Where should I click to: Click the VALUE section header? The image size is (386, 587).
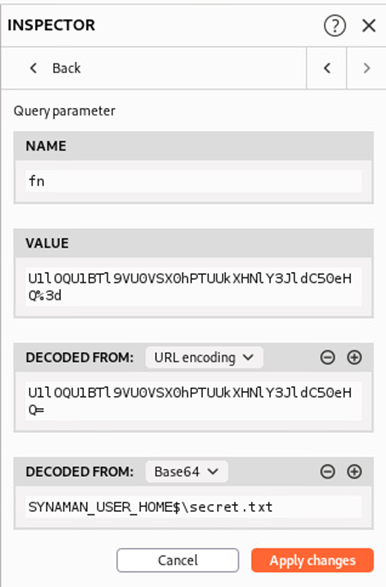coord(194,243)
